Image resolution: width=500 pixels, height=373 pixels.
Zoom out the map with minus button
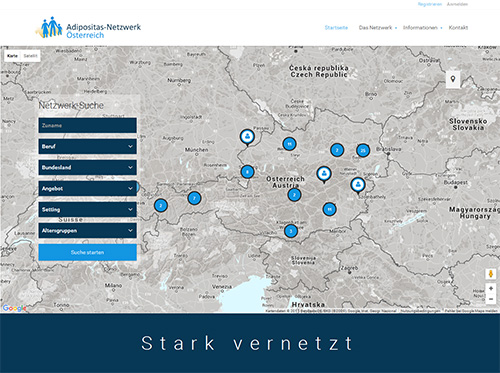point(491,299)
